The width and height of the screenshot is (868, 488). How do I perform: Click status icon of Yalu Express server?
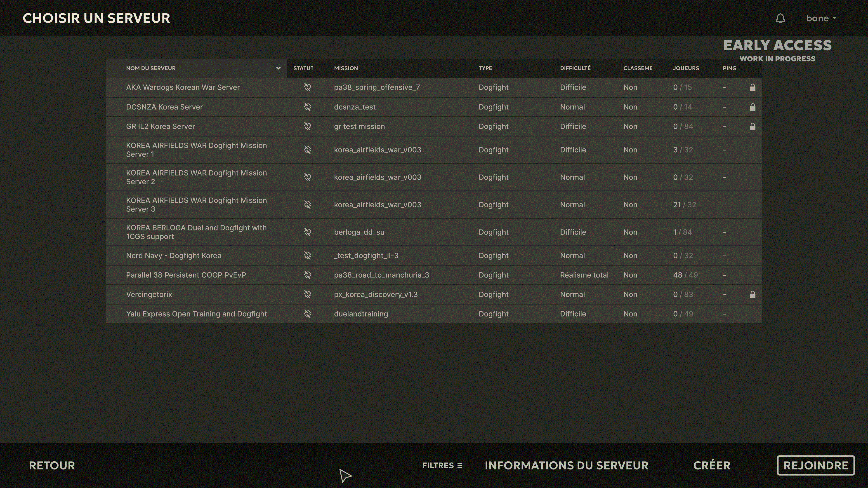point(307,314)
